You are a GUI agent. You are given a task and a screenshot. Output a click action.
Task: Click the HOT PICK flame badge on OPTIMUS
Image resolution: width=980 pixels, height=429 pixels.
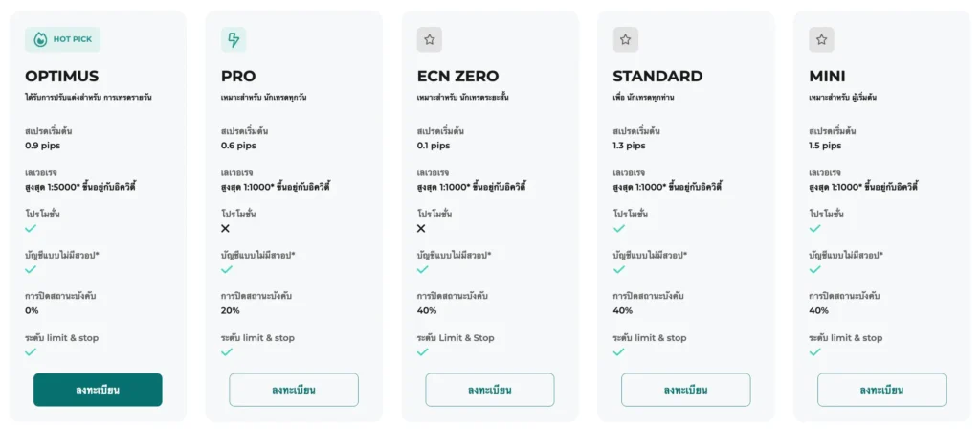tap(62, 39)
